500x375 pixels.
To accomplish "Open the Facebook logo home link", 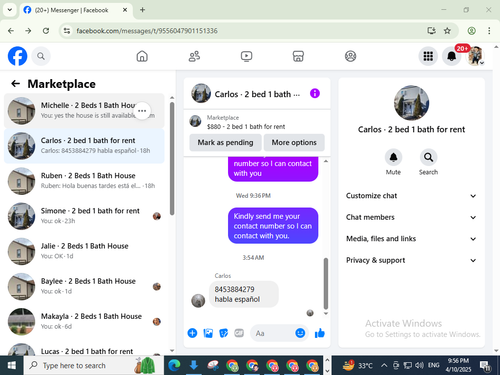I will tap(17, 56).
